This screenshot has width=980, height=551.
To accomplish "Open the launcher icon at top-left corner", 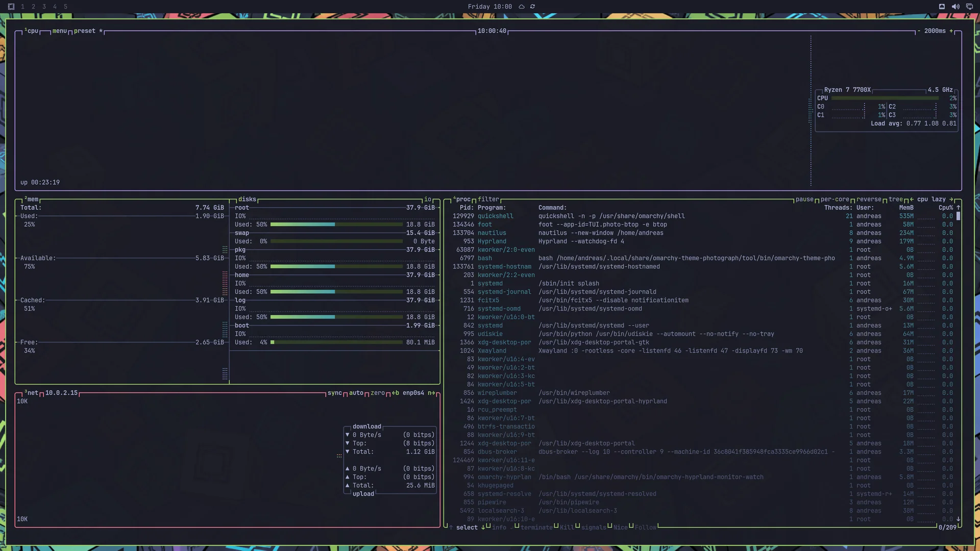I will tap(11, 7).
